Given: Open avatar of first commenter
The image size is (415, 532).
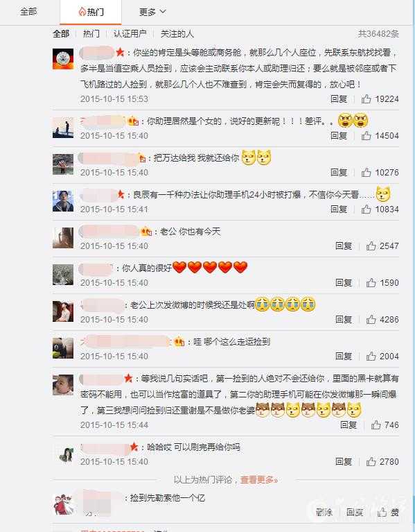Looking at the screenshot, I should pyautogui.click(x=63, y=59).
